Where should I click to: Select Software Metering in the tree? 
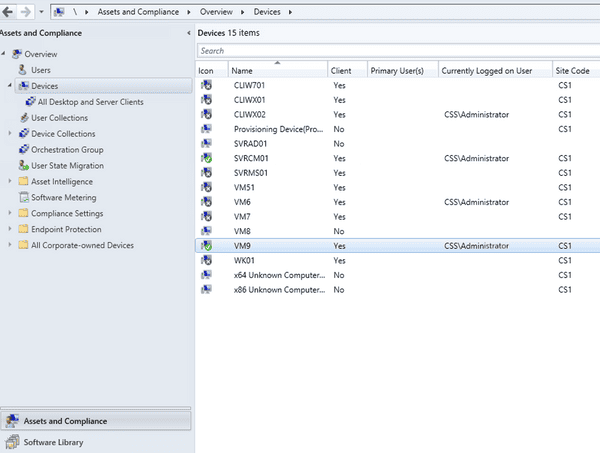[64, 197]
